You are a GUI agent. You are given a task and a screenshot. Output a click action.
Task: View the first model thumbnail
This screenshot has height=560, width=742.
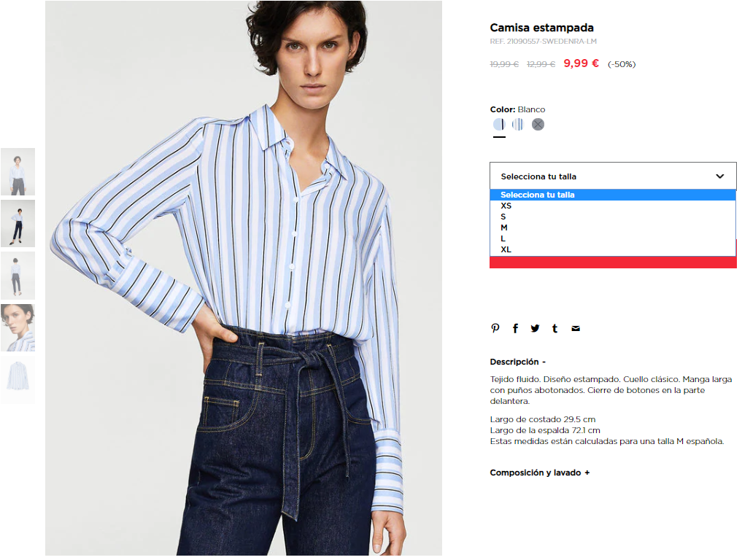coord(18,171)
